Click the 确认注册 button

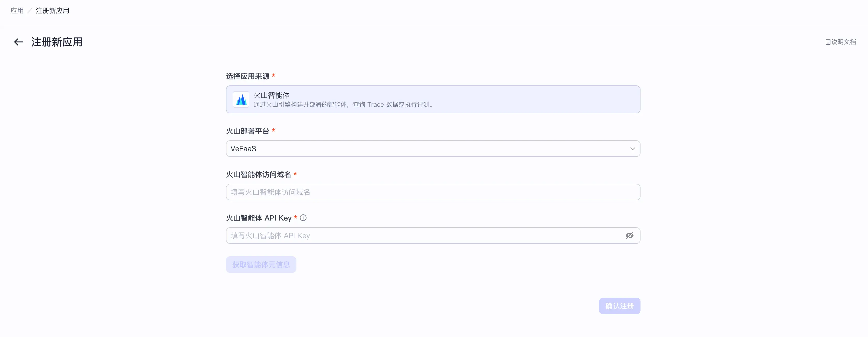coord(620,306)
